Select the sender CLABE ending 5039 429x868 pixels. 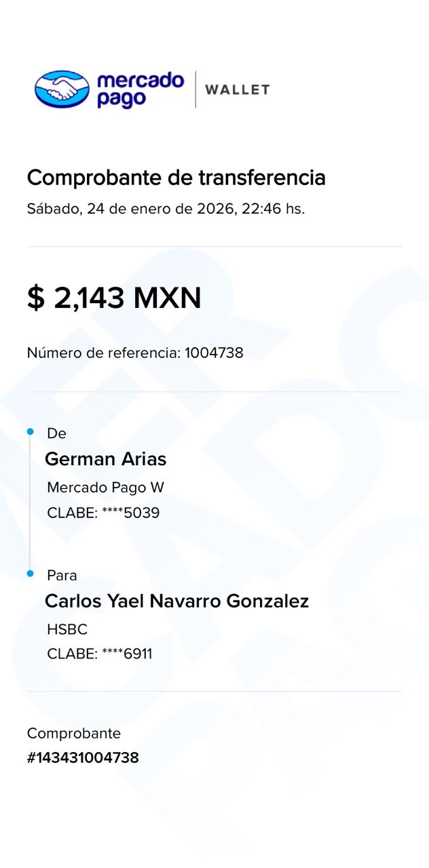[103, 513]
